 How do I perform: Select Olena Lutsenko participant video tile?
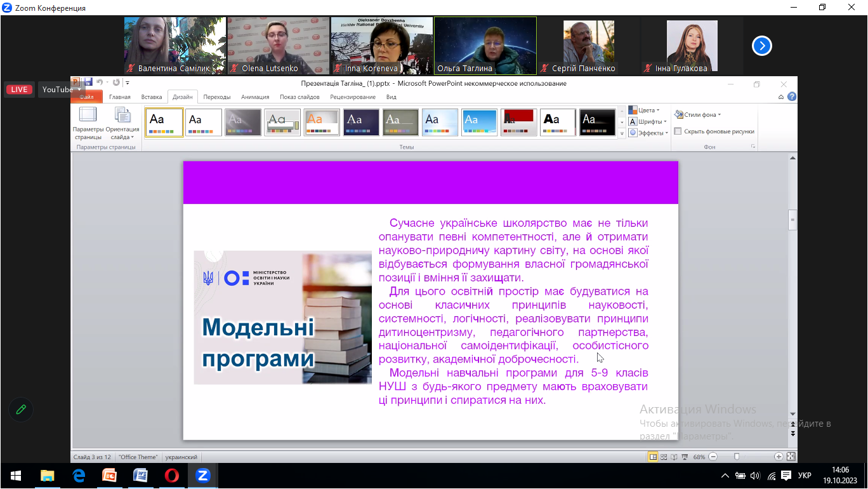point(279,46)
